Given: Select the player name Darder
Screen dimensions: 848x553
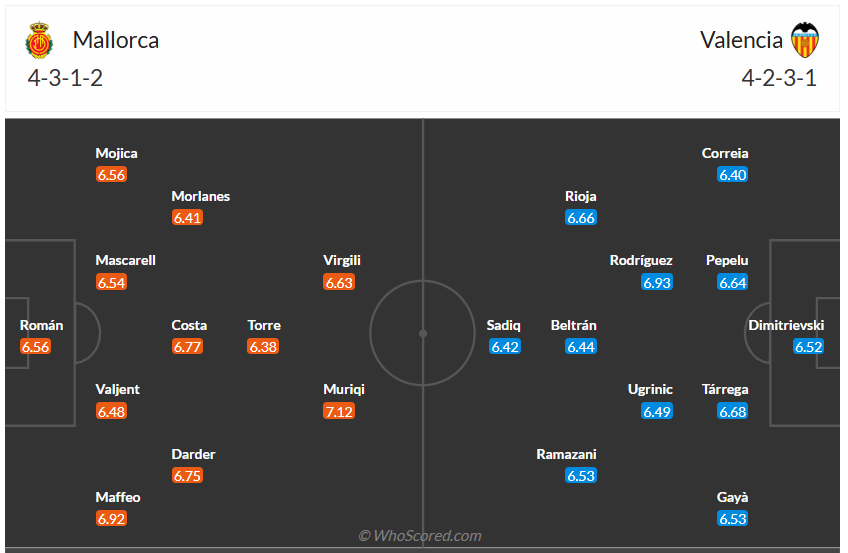Looking at the screenshot, I should pyautogui.click(x=193, y=454).
